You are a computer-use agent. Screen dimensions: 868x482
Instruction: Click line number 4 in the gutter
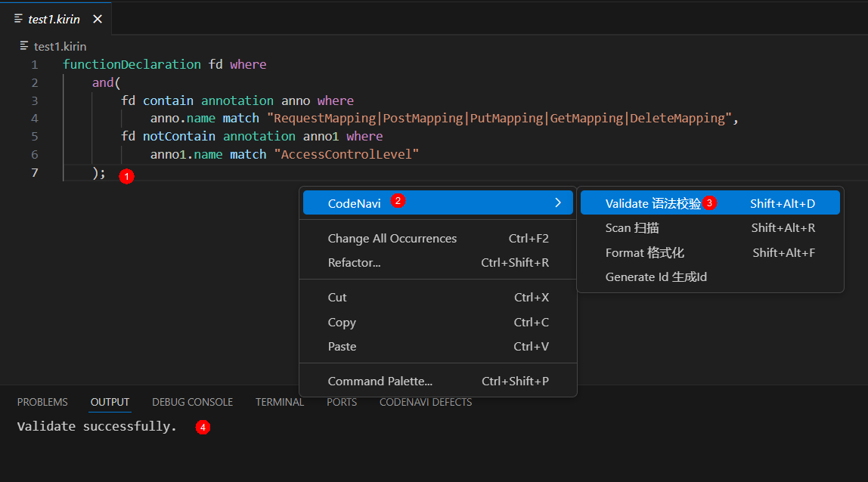coord(35,119)
